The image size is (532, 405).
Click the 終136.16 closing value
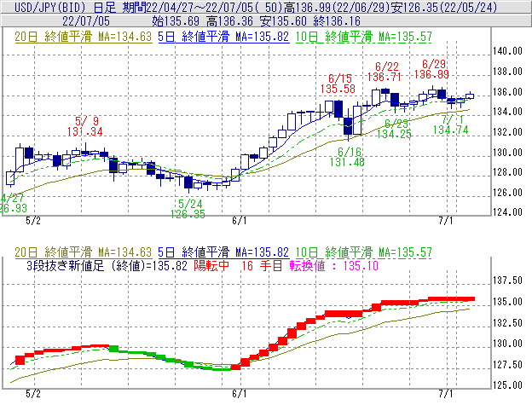pyautogui.click(x=337, y=21)
